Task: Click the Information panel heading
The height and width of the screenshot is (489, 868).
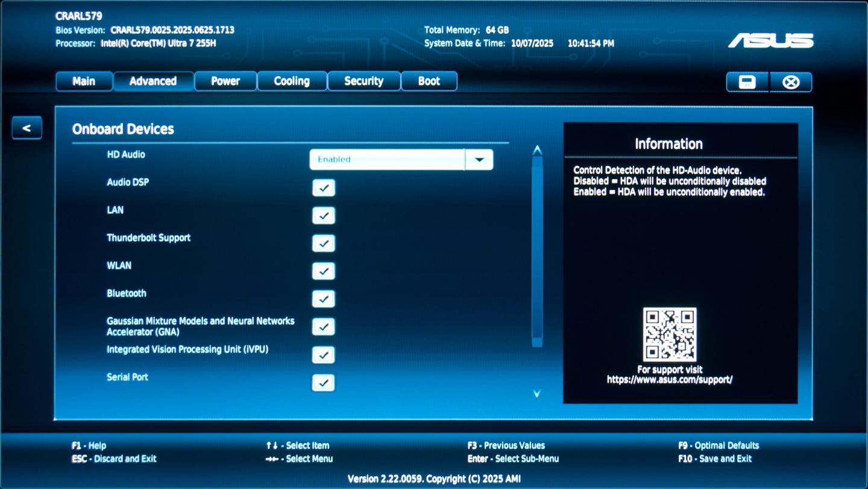Action: coord(668,144)
